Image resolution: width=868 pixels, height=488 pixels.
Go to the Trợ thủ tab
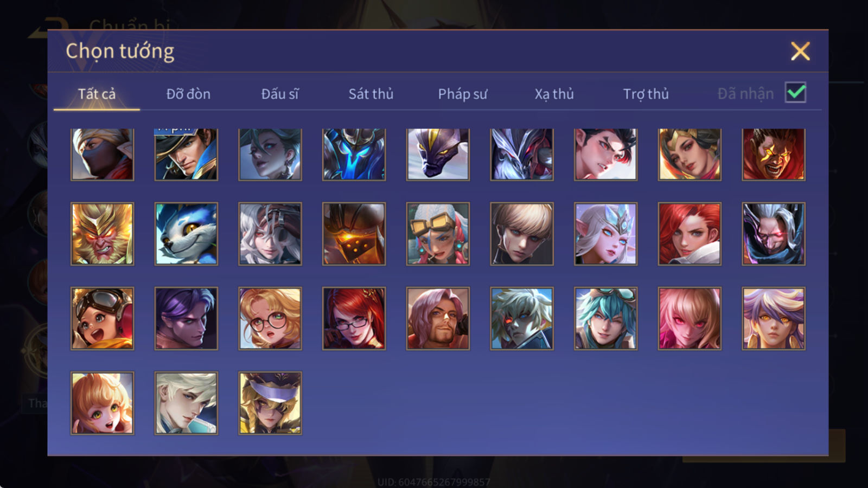[646, 94]
